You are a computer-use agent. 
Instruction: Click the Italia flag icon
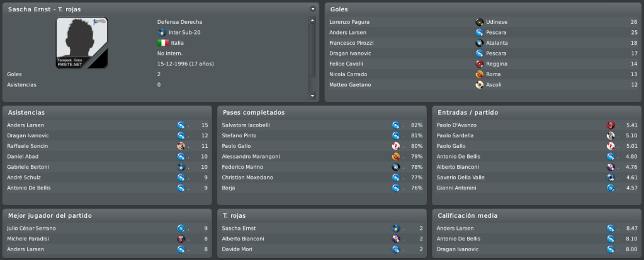click(163, 43)
